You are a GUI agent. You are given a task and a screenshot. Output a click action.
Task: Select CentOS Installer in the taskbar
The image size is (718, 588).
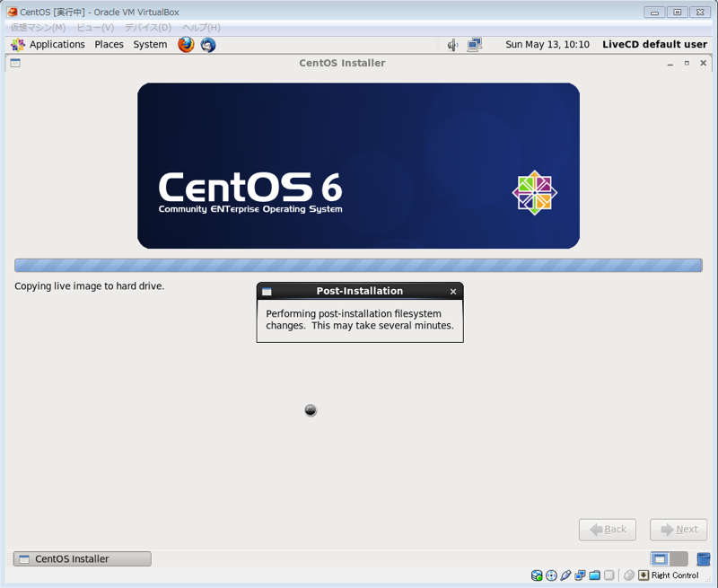click(x=82, y=558)
